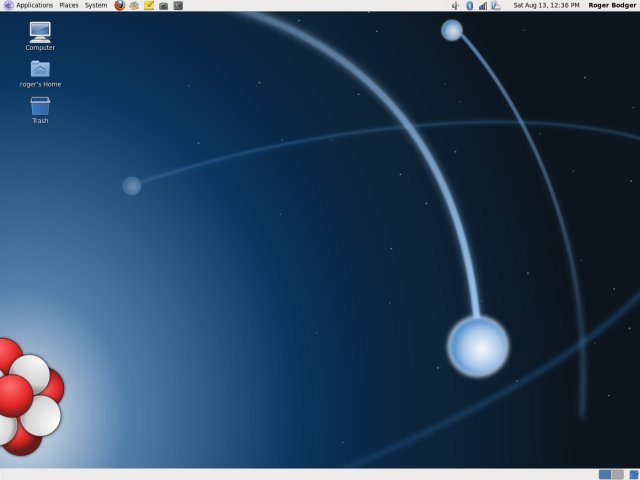The width and height of the screenshot is (640, 480).
Task: Open the Roger Bodger user menu
Action: [x=612, y=5]
